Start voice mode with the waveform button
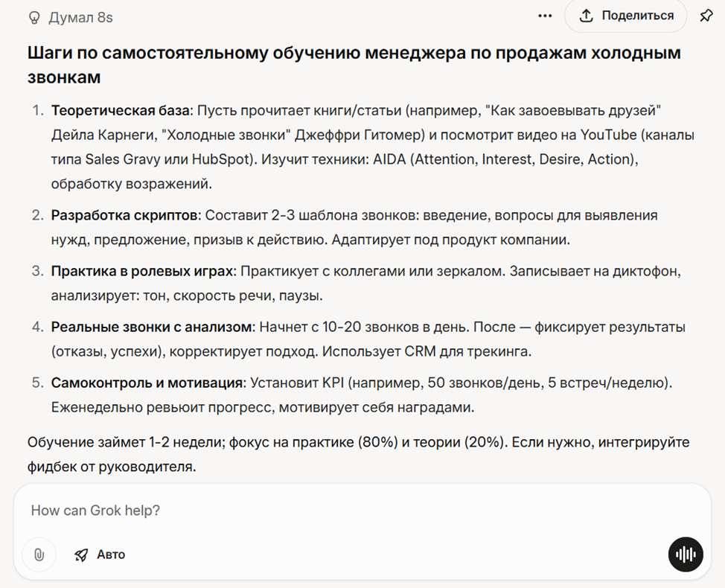The height and width of the screenshot is (588, 725). 685,555
